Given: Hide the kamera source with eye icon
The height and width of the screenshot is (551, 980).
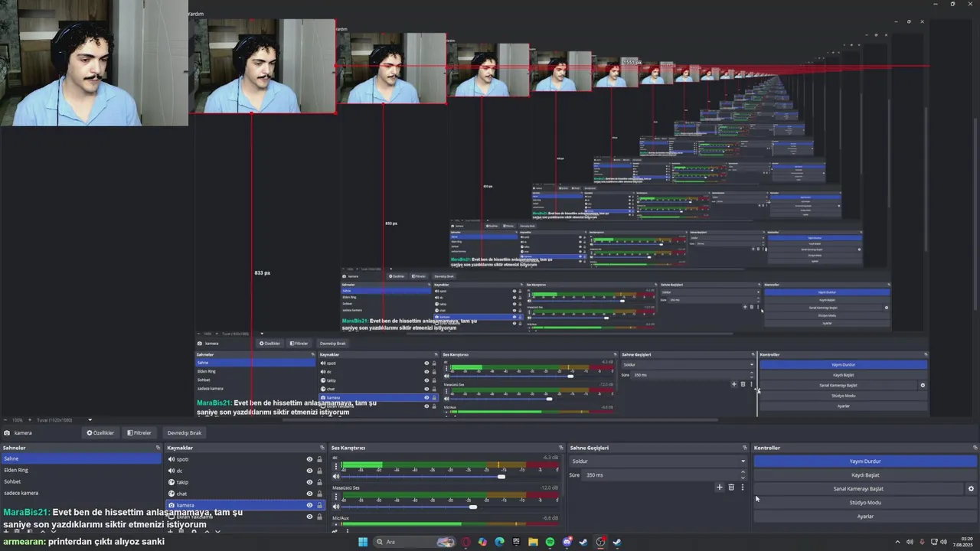Looking at the screenshot, I should pos(309,505).
